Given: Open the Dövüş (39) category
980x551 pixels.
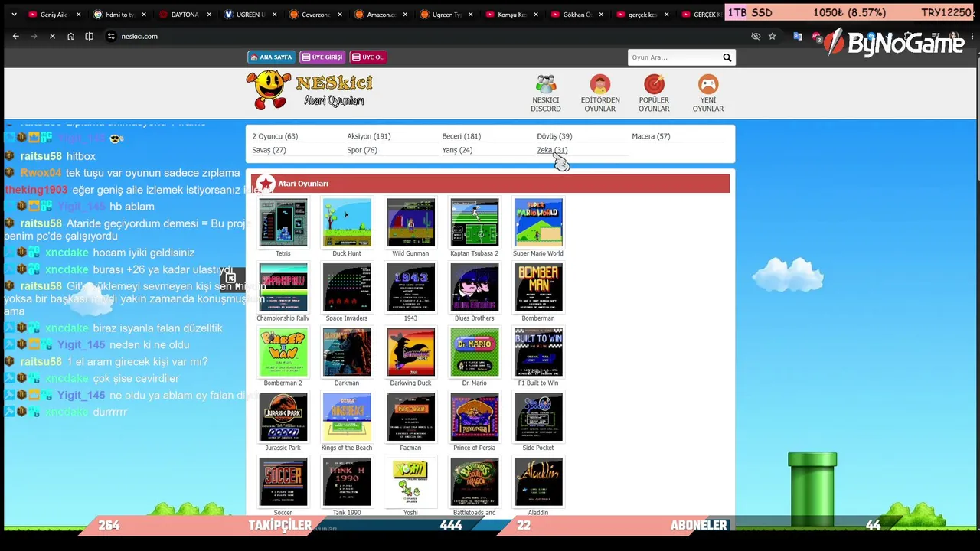Looking at the screenshot, I should [554, 136].
